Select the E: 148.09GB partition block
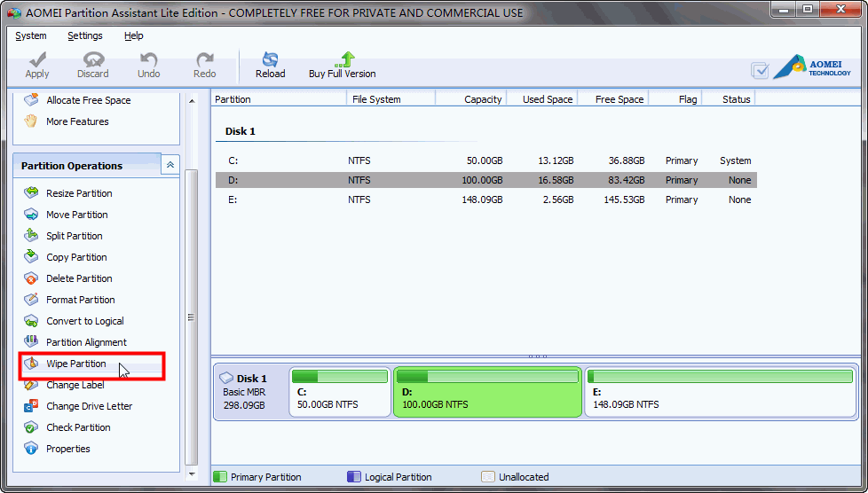Screen dimensions: 868x493 click(721, 392)
